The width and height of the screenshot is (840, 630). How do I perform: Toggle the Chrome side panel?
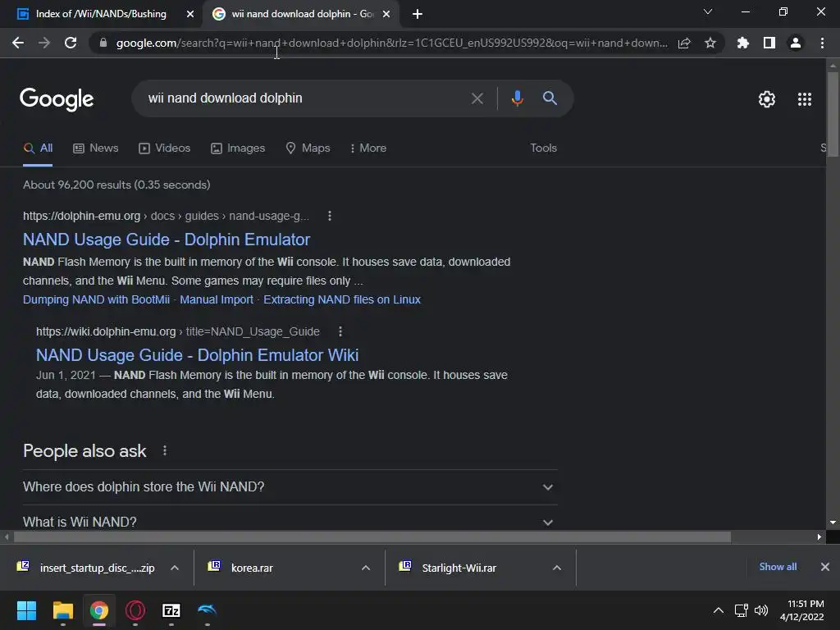(769, 43)
